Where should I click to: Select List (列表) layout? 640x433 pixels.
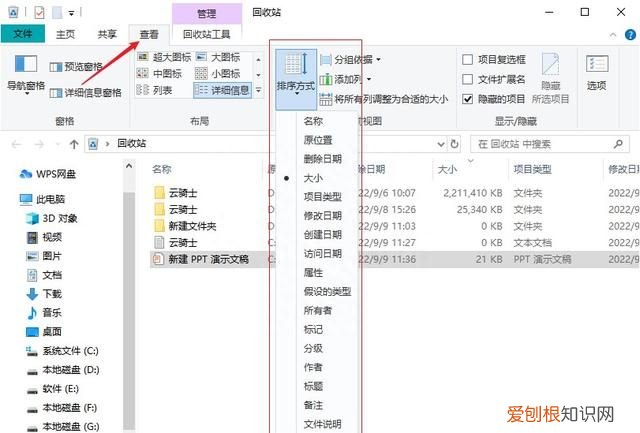click(x=154, y=90)
